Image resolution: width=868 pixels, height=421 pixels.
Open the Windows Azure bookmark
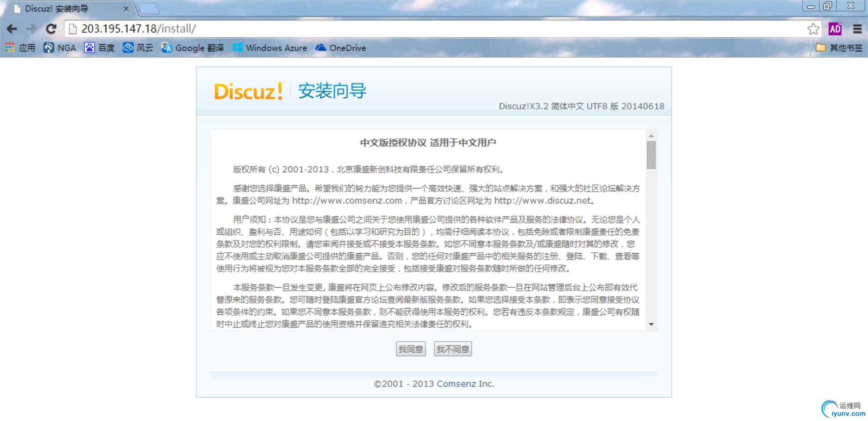point(269,48)
